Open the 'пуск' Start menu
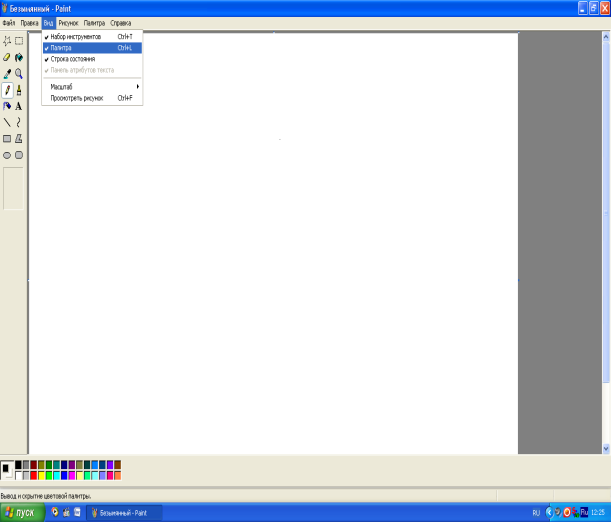Image resolution: width=611 pixels, height=522 pixels. click(x=22, y=513)
